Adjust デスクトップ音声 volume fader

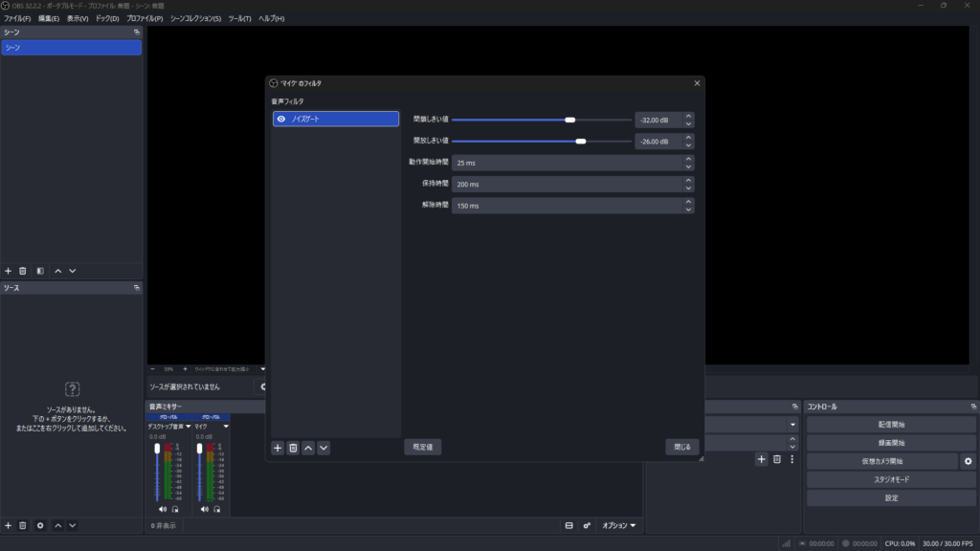157,449
